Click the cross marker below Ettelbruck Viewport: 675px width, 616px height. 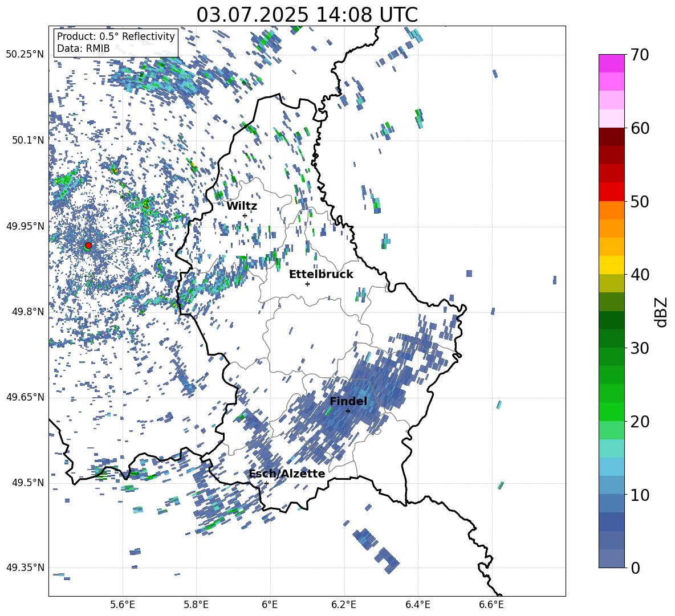point(307,284)
